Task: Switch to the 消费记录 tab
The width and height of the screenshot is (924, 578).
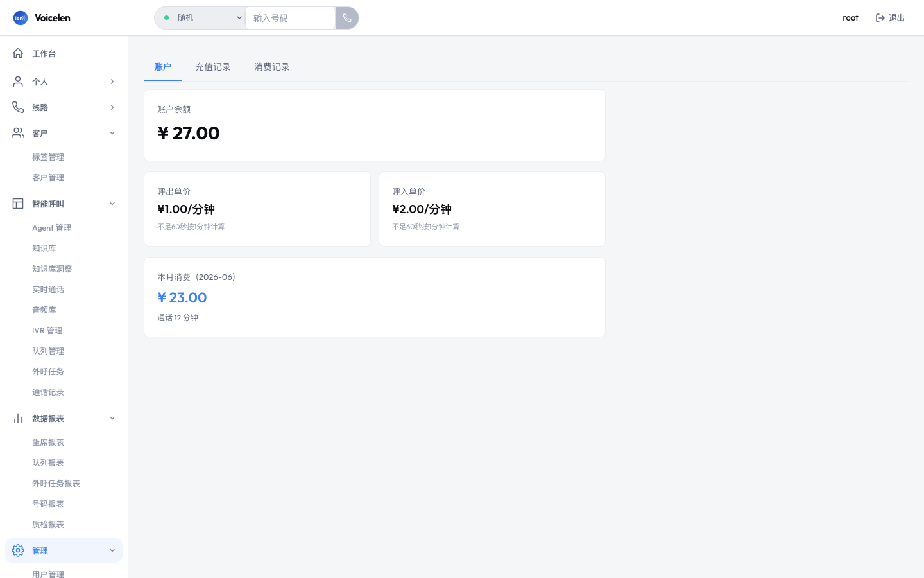Action: (x=272, y=67)
